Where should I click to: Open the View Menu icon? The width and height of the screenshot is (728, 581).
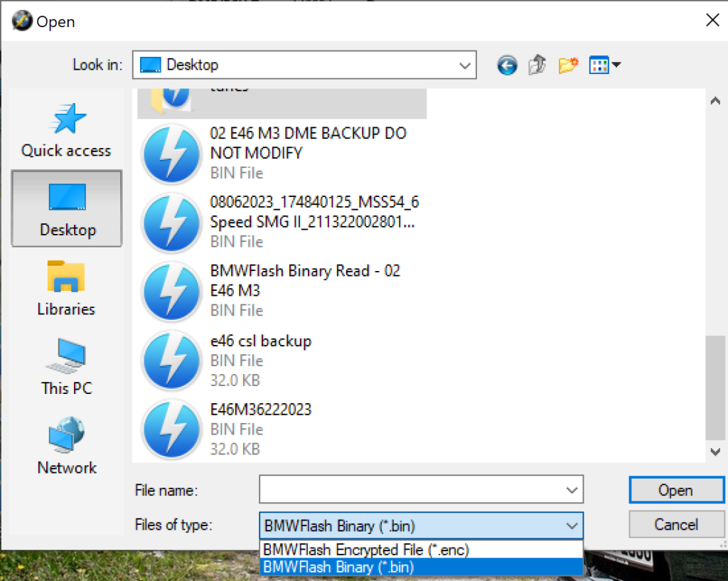(x=599, y=65)
